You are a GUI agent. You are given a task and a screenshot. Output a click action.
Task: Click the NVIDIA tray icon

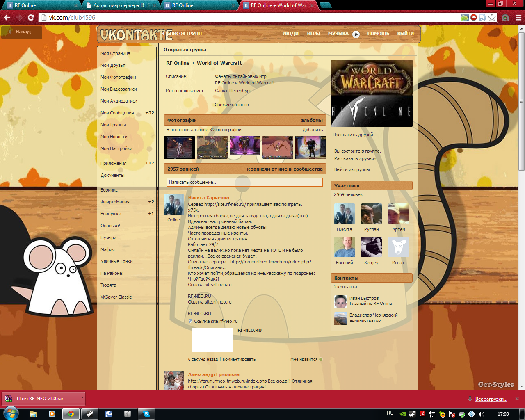[x=402, y=414]
